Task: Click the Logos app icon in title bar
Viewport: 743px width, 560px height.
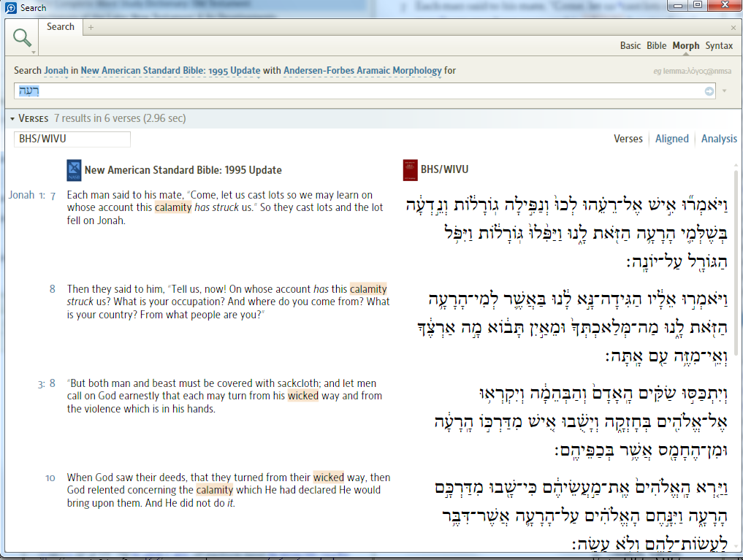Action: point(10,8)
